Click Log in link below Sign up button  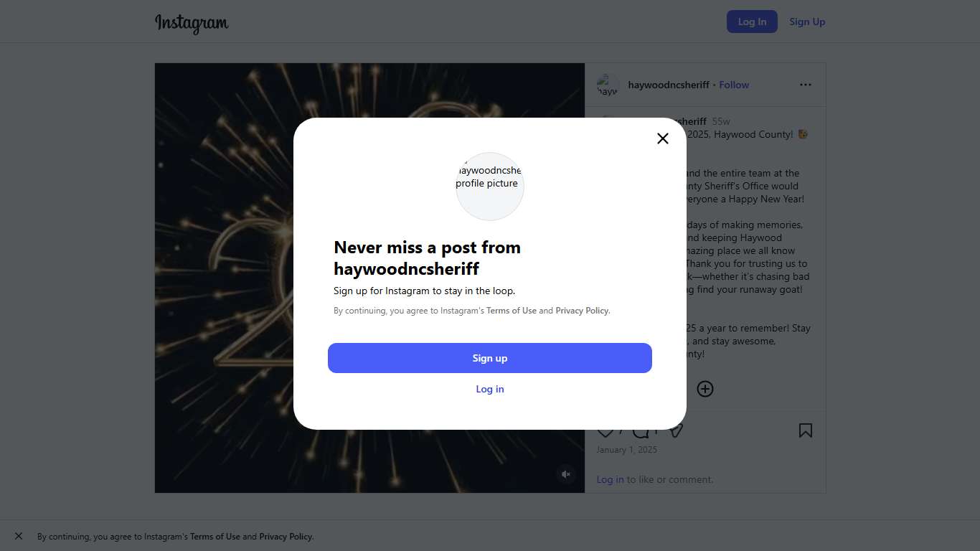[x=490, y=389]
